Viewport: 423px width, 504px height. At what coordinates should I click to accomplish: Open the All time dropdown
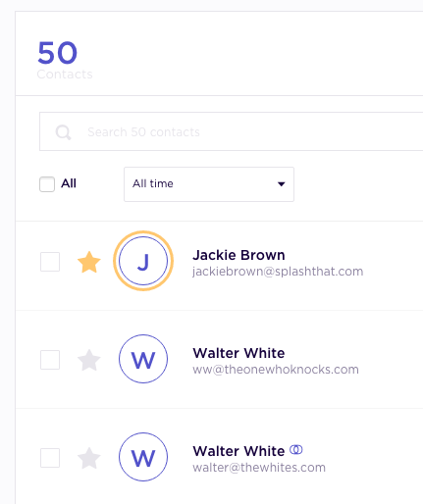pyautogui.click(x=209, y=184)
